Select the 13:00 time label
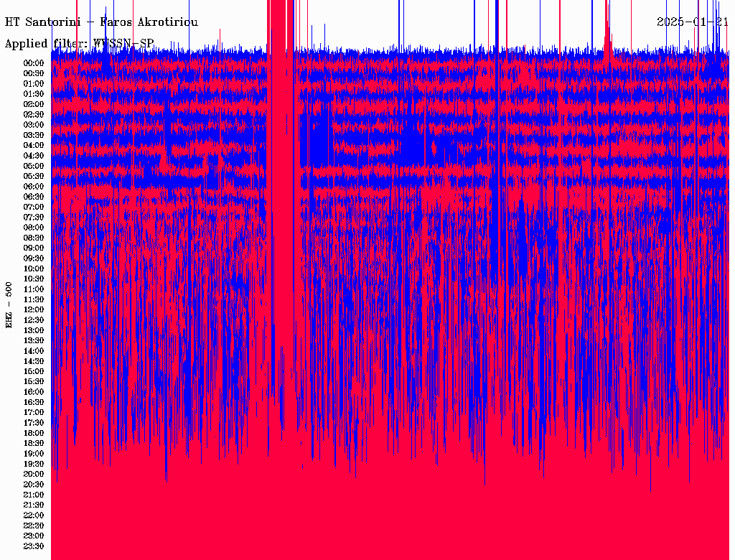 [34, 330]
